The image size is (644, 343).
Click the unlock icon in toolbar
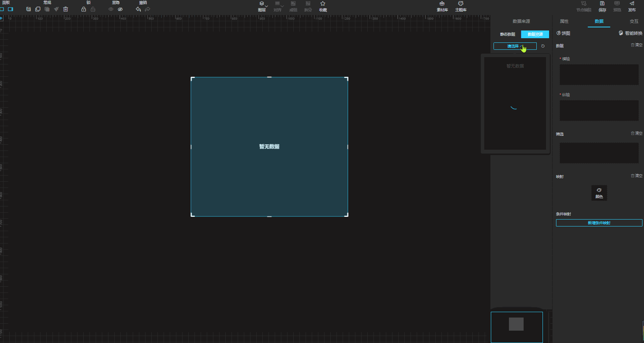[93, 9]
